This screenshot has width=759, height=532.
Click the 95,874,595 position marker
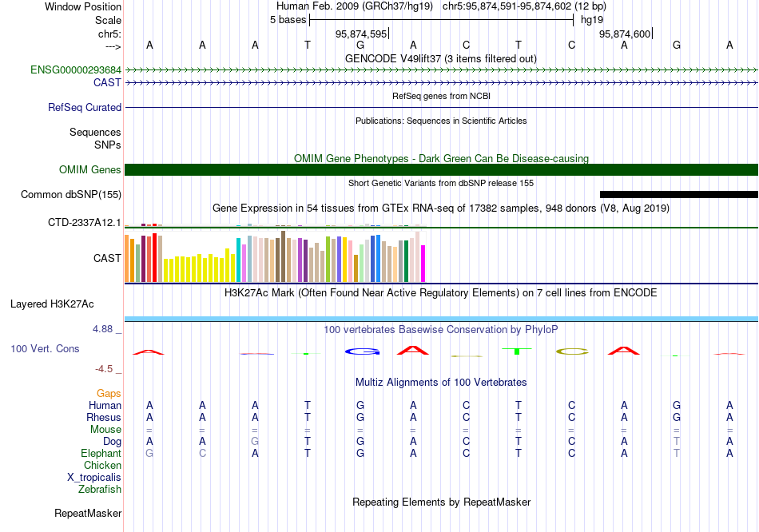(x=361, y=34)
